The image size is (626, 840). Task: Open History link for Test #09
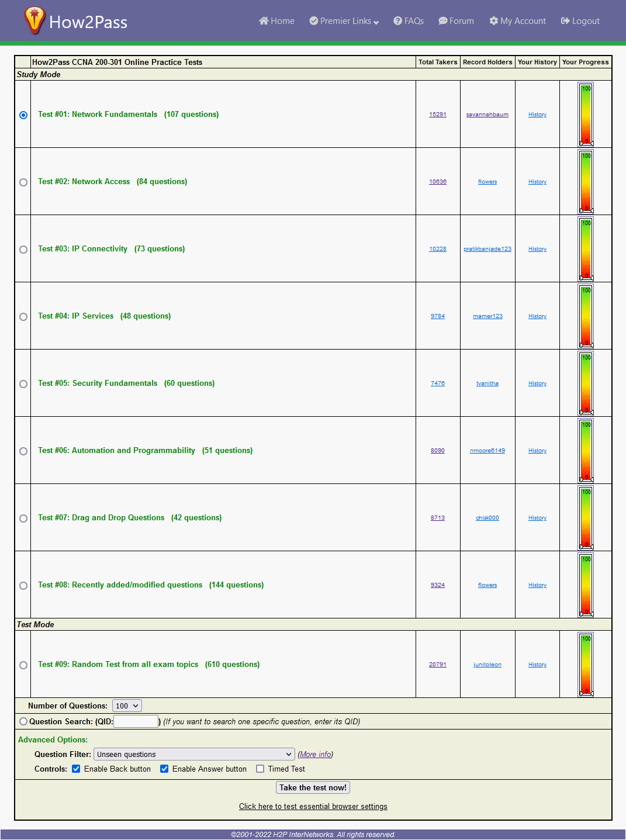(x=537, y=665)
